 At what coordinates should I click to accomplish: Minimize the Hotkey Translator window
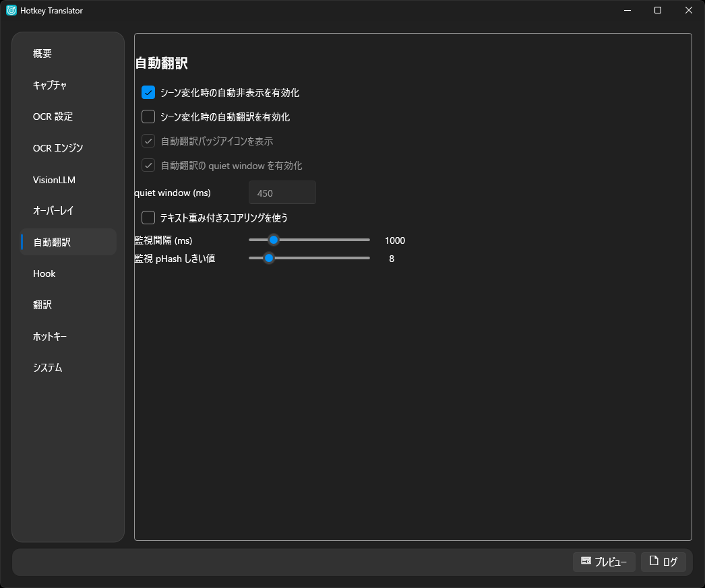(x=627, y=10)
